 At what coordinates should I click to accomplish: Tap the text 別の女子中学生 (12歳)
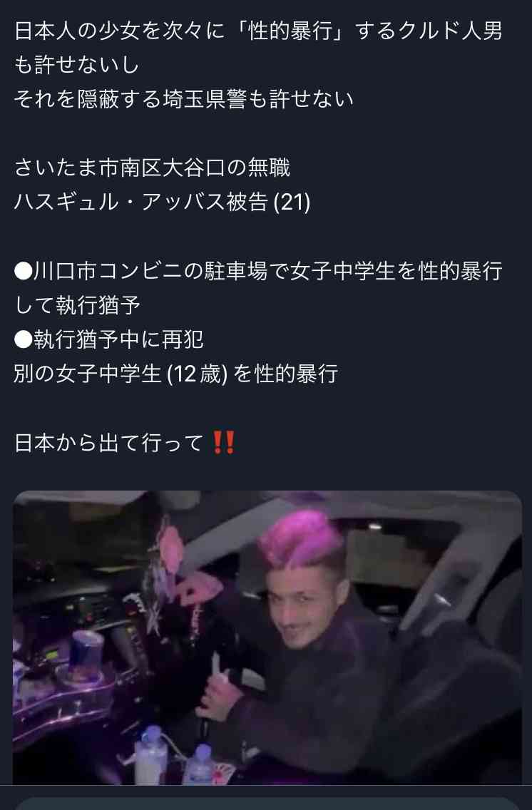tap(121, 374)
